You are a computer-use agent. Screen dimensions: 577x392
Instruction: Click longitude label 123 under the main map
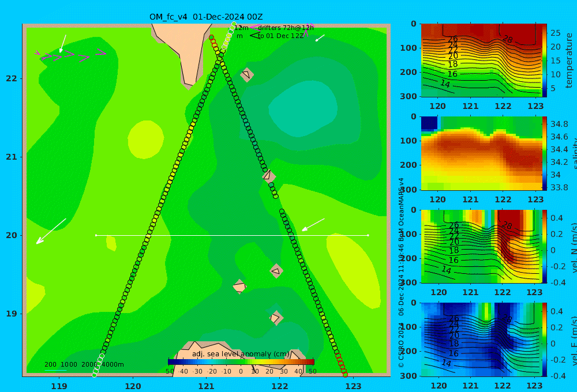tap(354, 386)
